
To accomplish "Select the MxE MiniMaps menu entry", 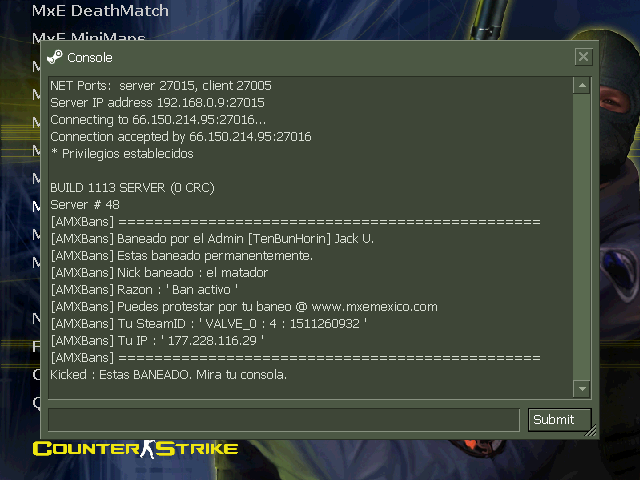I will pyautogui.click(x=89, y=36).
